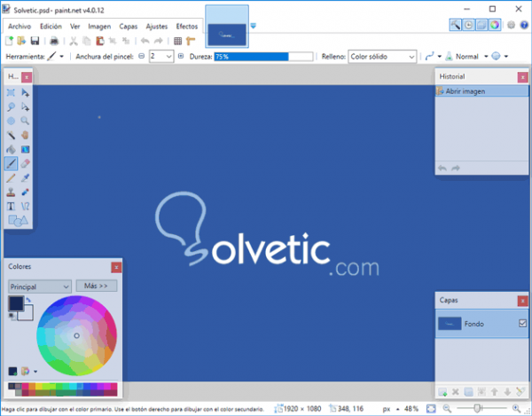Select the Move Selected Pixels tool
The height and width of the screenshot is (416, 532).
[x=25, y=92]
